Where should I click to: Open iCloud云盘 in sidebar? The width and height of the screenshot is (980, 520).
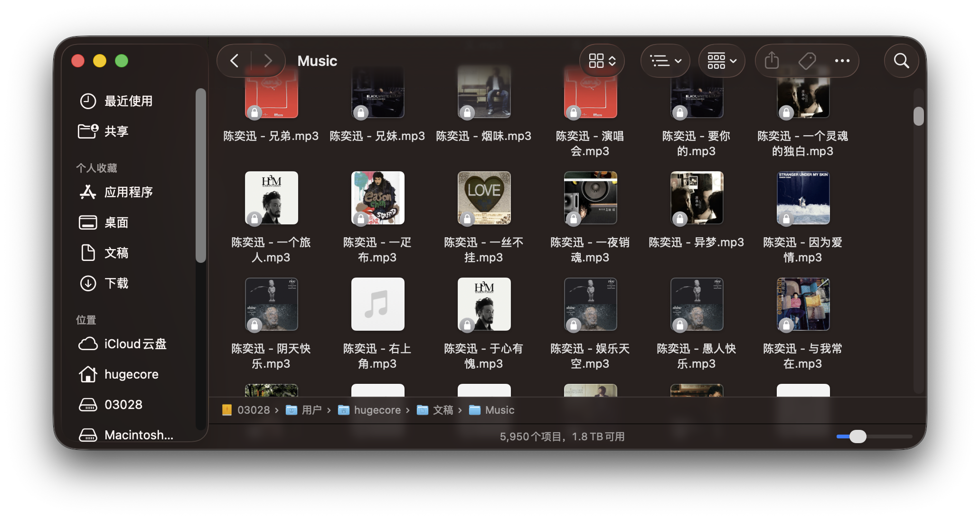pos(135,344)
